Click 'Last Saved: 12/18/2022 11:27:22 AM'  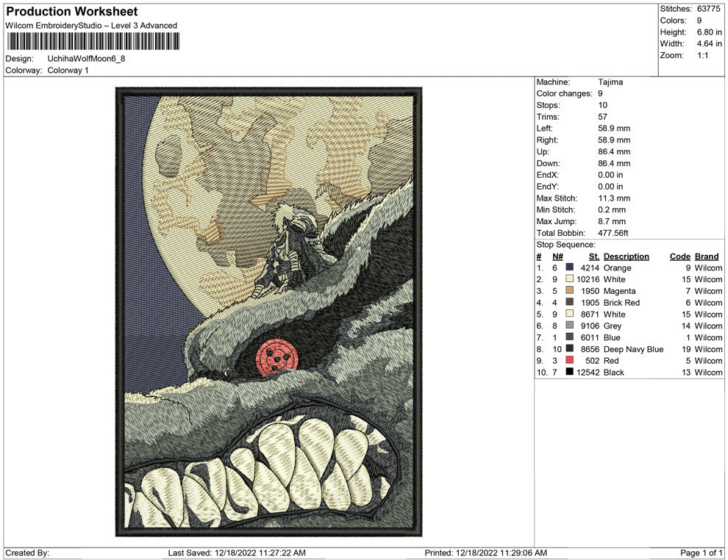point(237,553)
